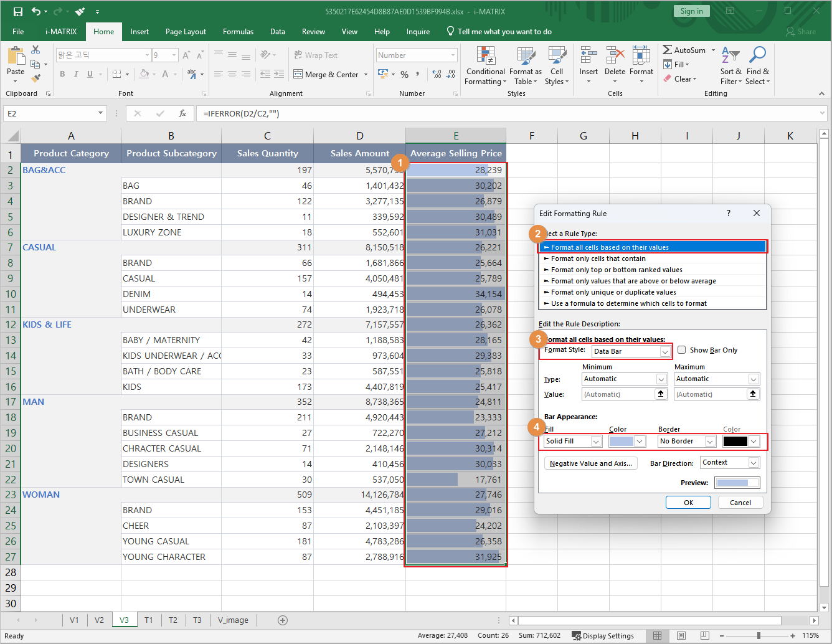This screenshot has height=644, width=832.
Task: Select 'Use a formula to determine' rule type
Action: [x=628, y=303]
